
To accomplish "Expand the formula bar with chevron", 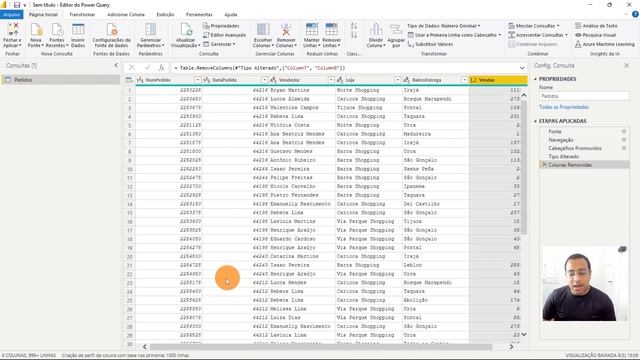I will click(x=522, y=68).
